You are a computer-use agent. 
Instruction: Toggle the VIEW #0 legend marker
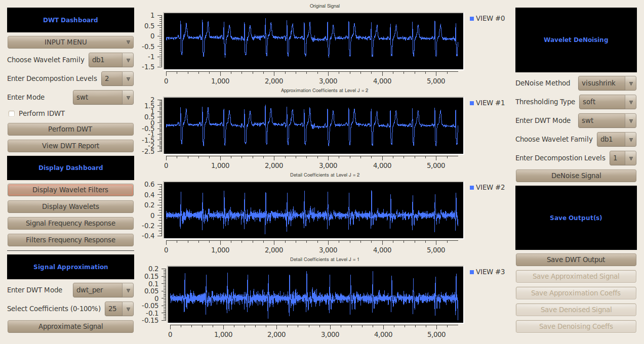tap(472, 19)
